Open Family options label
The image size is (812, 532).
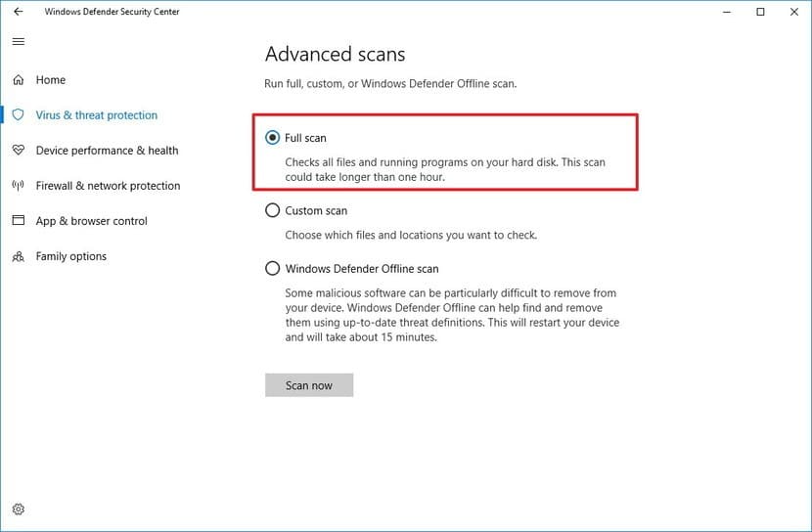coord(71,256)
